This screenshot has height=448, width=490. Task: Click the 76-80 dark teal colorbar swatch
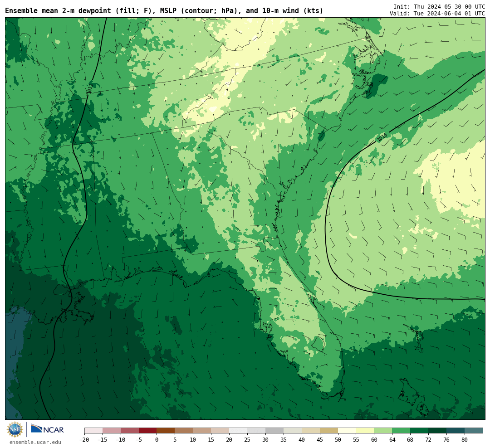tap(456, 431)
